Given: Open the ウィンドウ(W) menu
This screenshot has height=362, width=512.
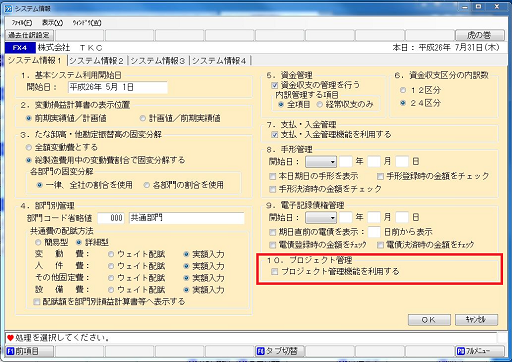Looking at the screenshot, I should point(87,23).
